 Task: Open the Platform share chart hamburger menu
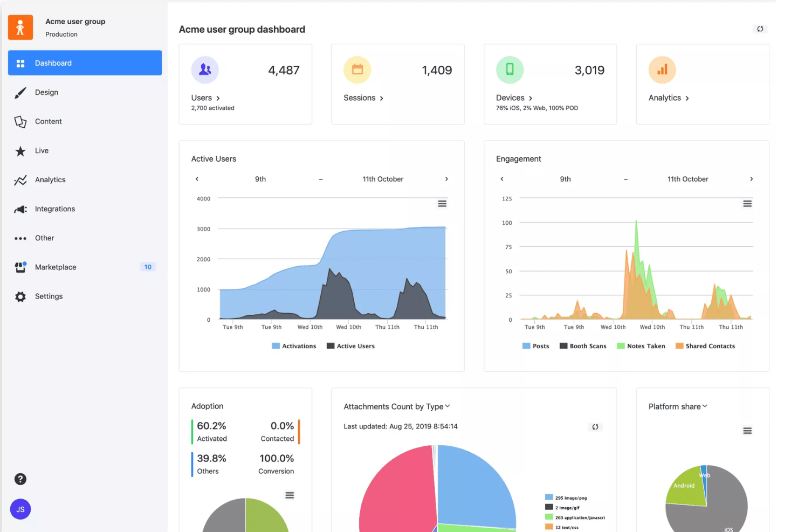pyautogui.click(x=747, y=431)
